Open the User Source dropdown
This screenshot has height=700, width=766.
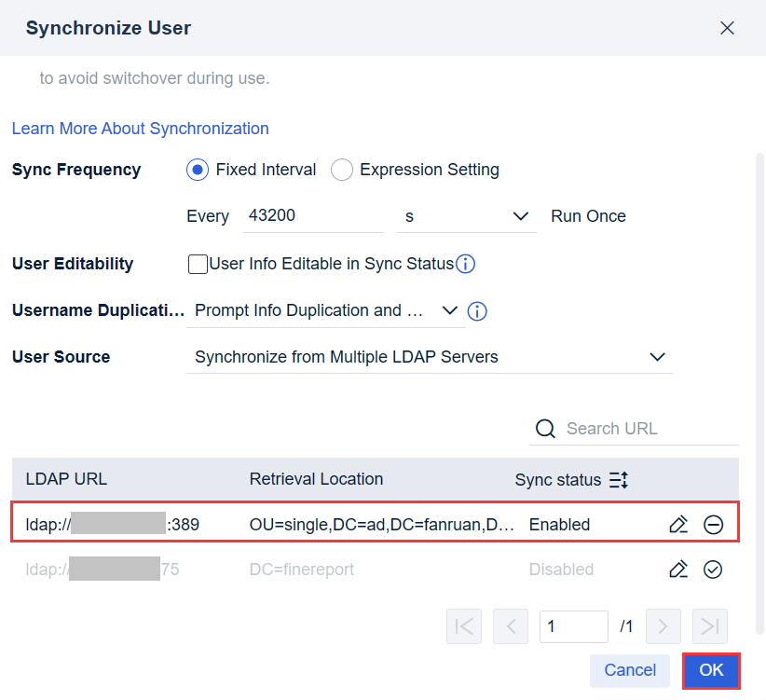point(657,357)
